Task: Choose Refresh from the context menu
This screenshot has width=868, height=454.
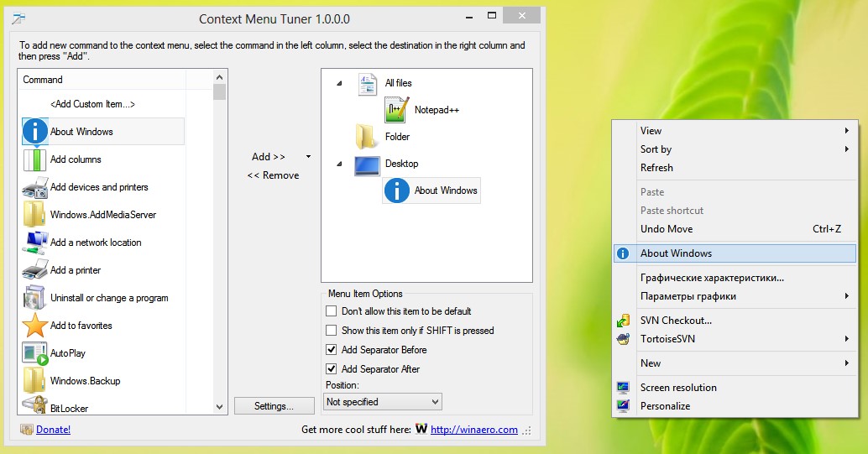Action: [656, 168]
